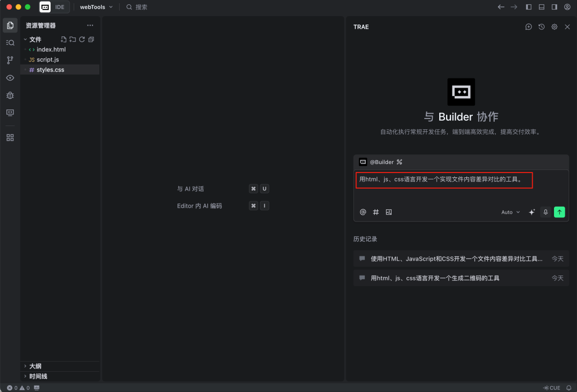Click the # context icon in chat
The width and height of the screenshot is (577, 392).
pos(376,212)
